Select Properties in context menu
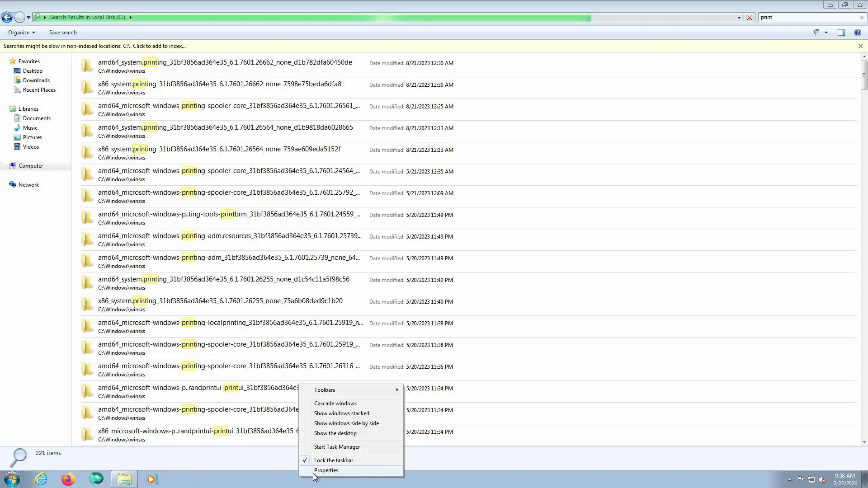This screenshot has height=488, width=868. point(326,470)
